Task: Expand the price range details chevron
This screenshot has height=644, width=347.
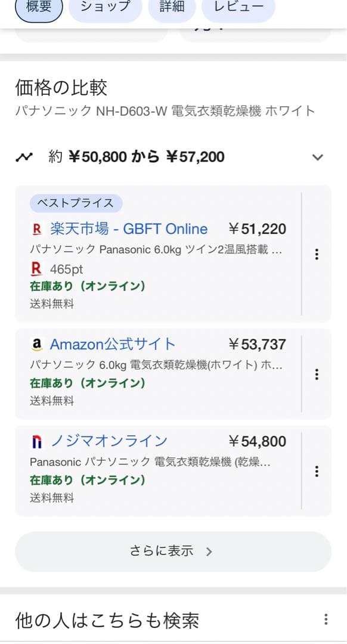Action: pyautogui.click(x=318, y=157)
